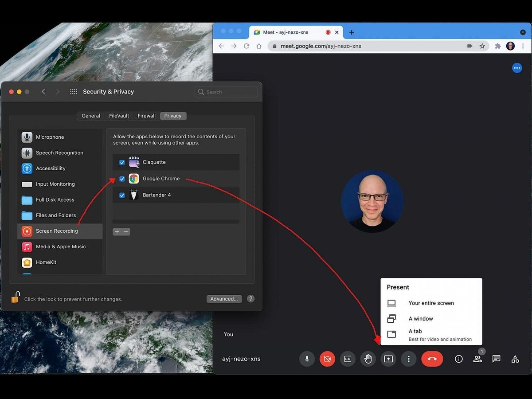
Task: Switch to the Firewall tab
Action: click(x=146, y=116)
